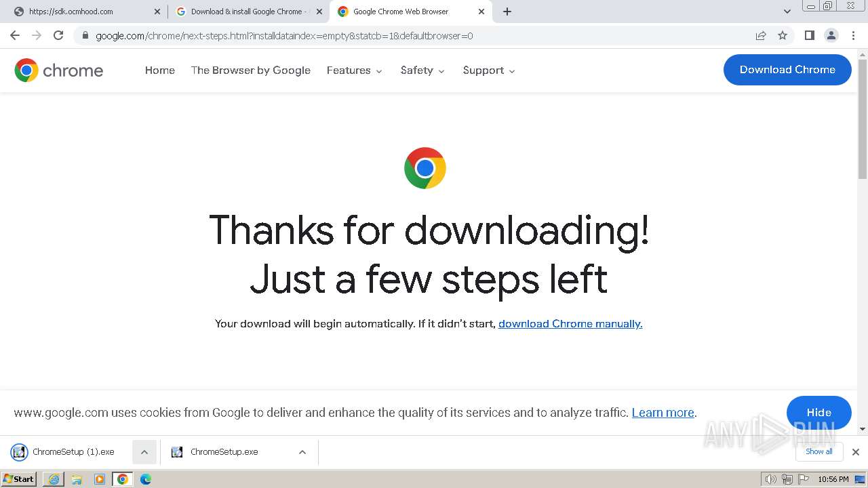Click the large Chrome logo graphic

pyautogui.click(x=425, y=168)
